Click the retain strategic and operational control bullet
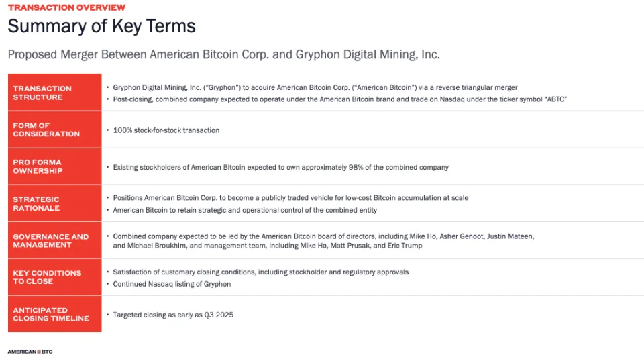The height and width of the screenshot is (357, 644). tap(245, 210)
